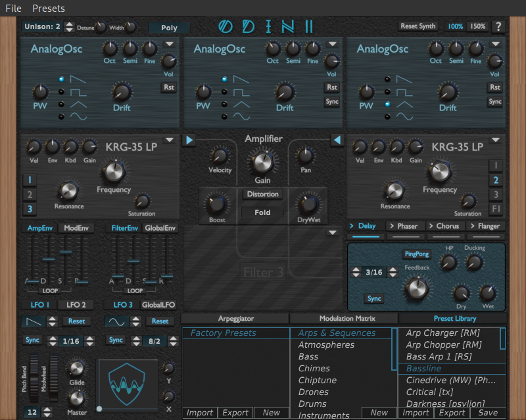
Task: Click Rst button on oscillator 1
Action: click(169, 87)
